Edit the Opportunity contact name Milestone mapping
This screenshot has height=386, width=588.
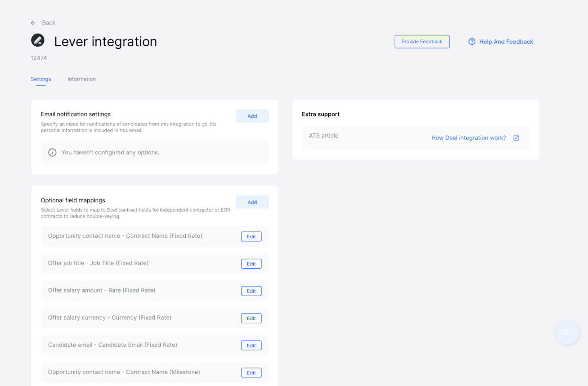[251, 372]
